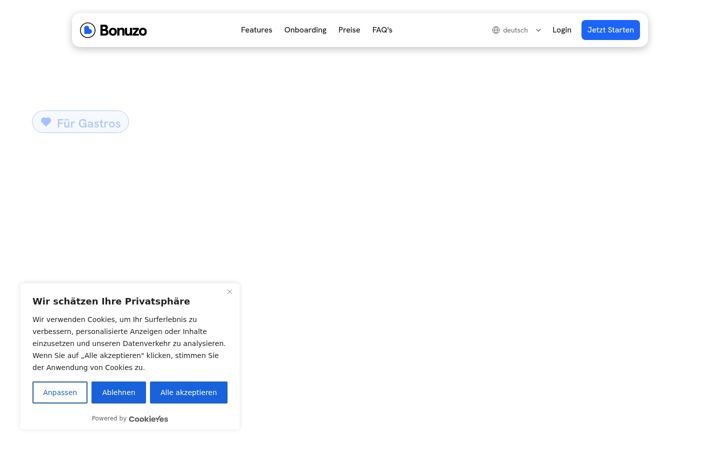
Task: Reject cookies with Ablehnen
Action: (x=118, y=393)
